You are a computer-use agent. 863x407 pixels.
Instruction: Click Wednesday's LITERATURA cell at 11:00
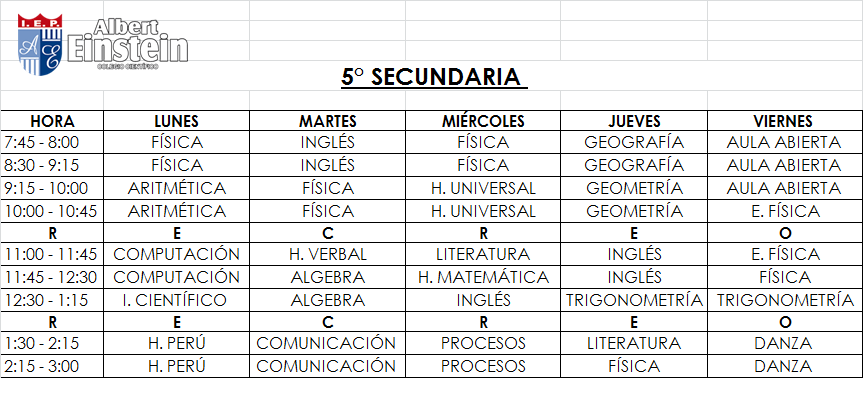pos(483,255)
